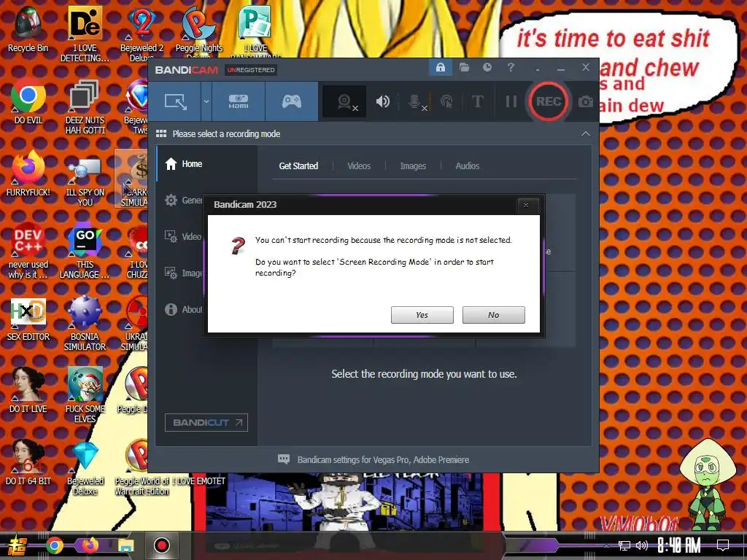This screenshot has height=560, width=747.
Task: Open Bandicam settings for Vegas Pro link
Action: tap(383, 459)
